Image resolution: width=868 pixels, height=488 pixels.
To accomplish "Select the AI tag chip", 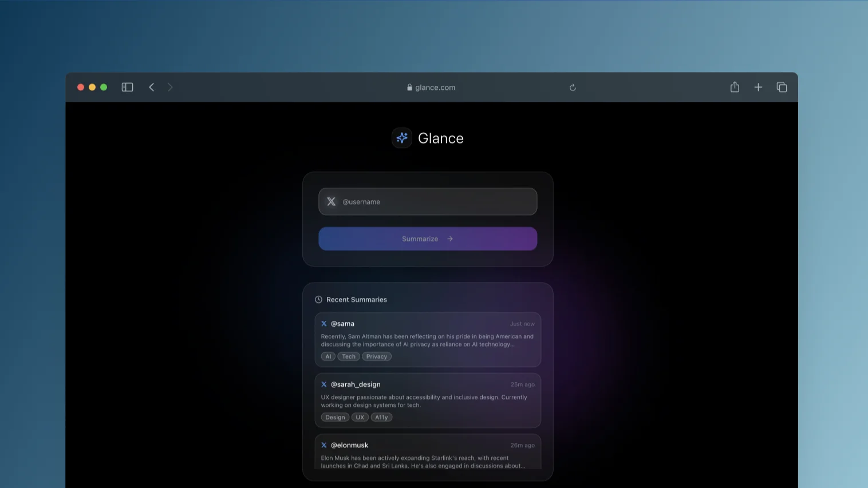I will click(328, 356).
